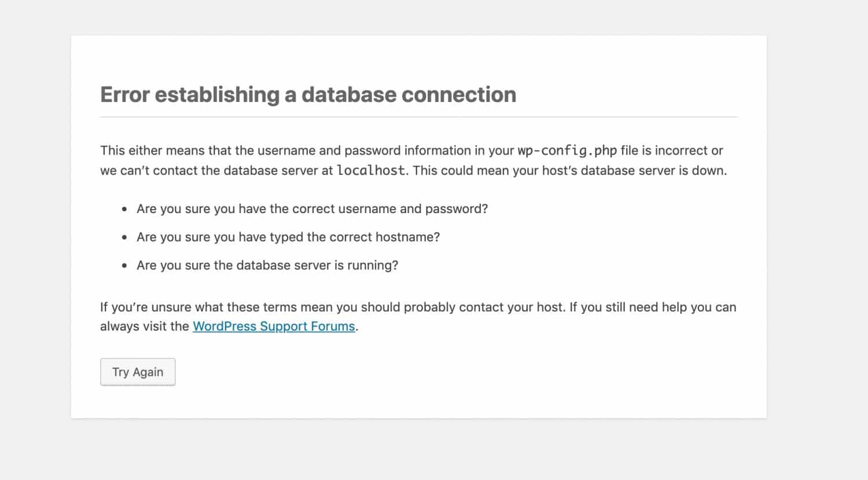Click the "Error establishing a database connection" heading

[308, 94]
